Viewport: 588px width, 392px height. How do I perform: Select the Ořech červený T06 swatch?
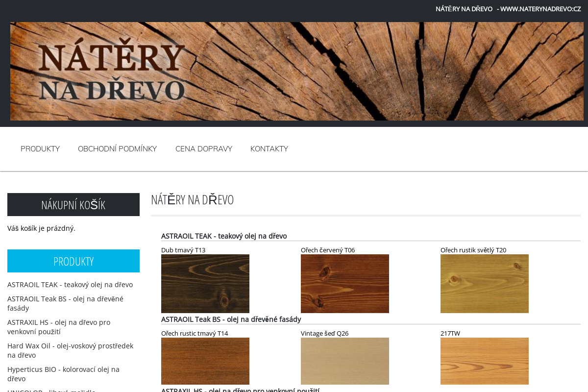click(x=345, y=283)
